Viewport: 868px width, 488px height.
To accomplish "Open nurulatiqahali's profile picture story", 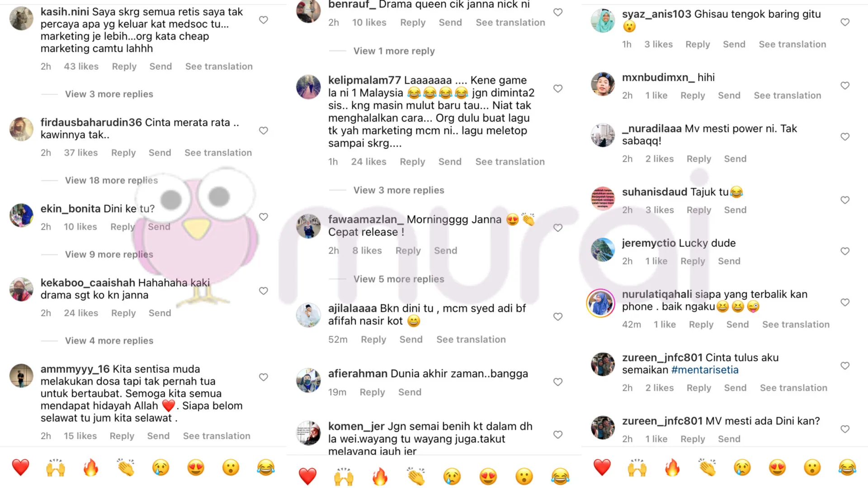I will [x=601, y=303].
